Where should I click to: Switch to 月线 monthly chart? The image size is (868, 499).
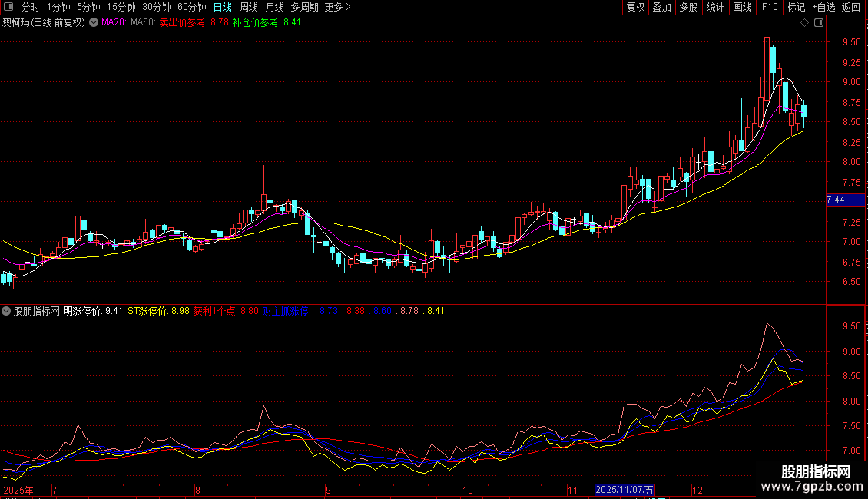(274, 7)
